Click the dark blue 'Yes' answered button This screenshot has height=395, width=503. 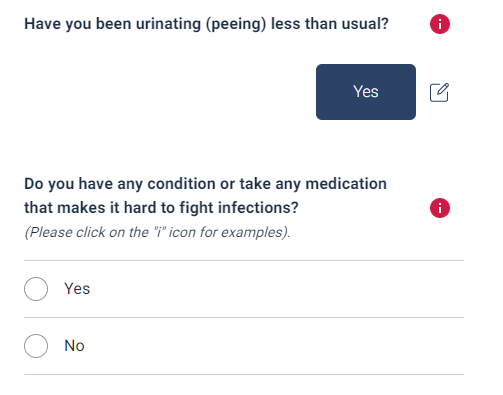pyautogui.click(x=366, y=92)
